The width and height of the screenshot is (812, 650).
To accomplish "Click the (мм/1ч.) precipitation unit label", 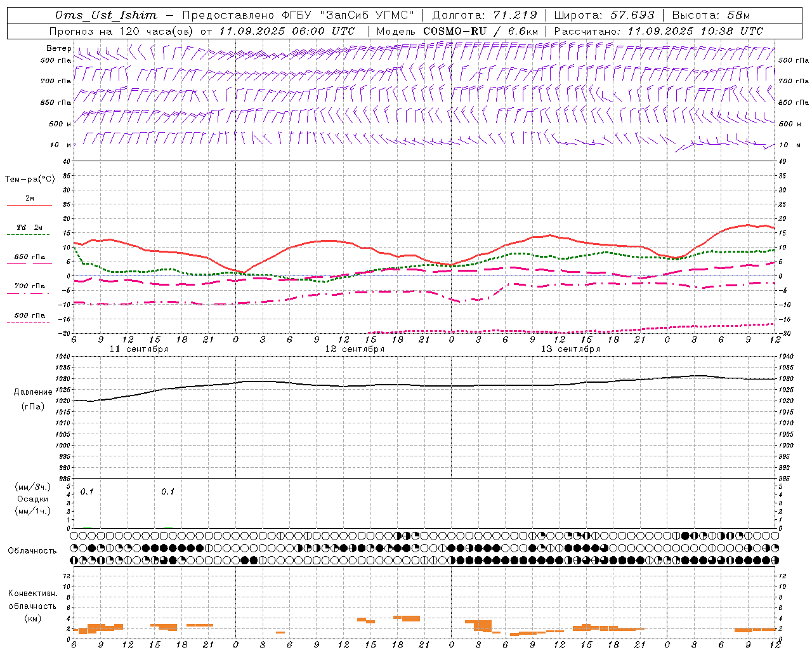I will pos(33,511).
